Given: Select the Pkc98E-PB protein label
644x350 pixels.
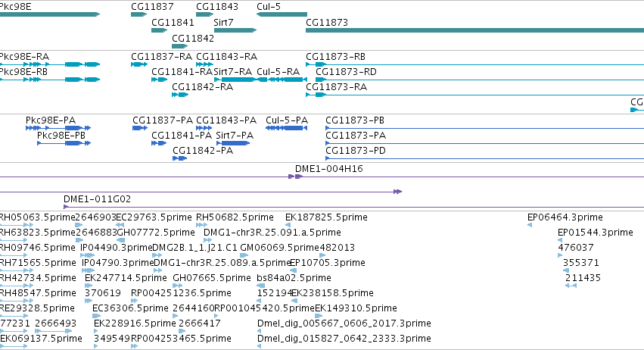Looking at the screenshot, I should 61,136.
